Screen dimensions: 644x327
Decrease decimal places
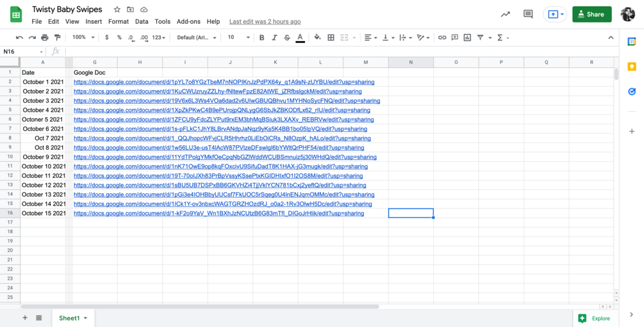[x=131, y=38]
